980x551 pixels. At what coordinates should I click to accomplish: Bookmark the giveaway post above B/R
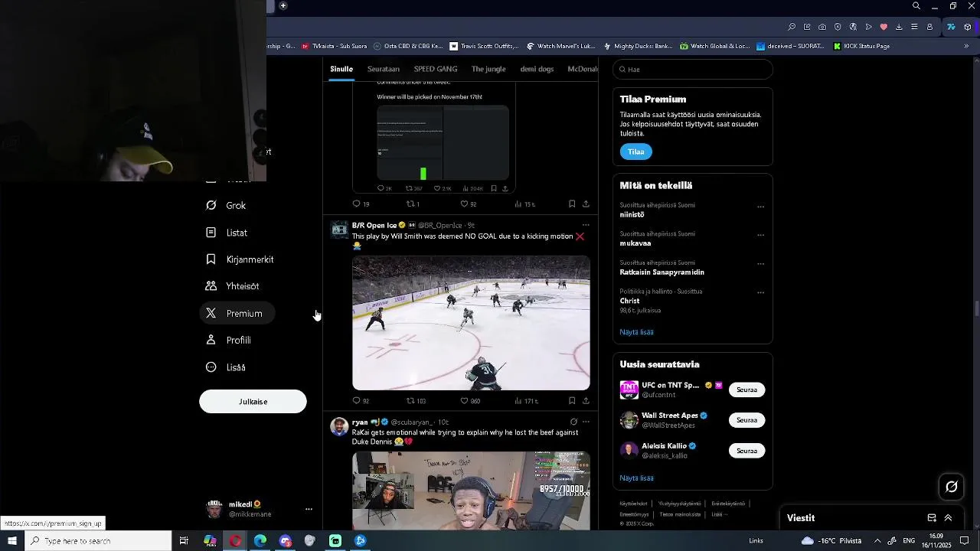point(572,204)
